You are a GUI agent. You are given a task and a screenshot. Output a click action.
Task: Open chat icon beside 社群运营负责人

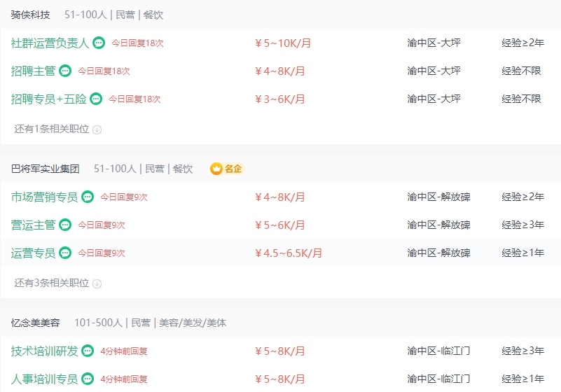pos(99,43)
